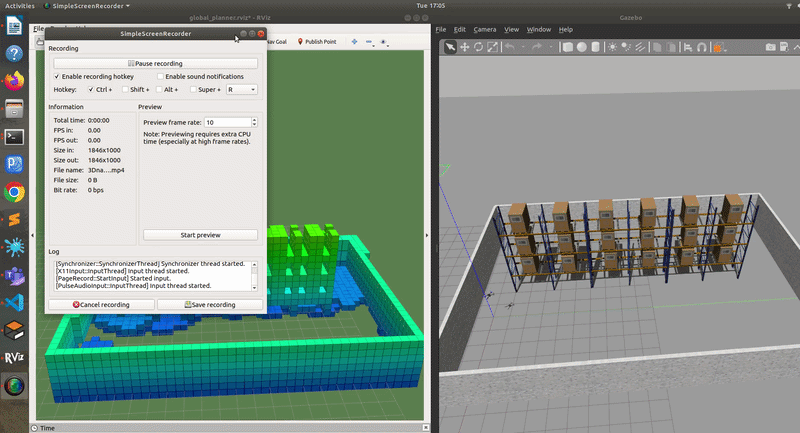Open Visual Studio Code from the dock

tap(14, 301)
